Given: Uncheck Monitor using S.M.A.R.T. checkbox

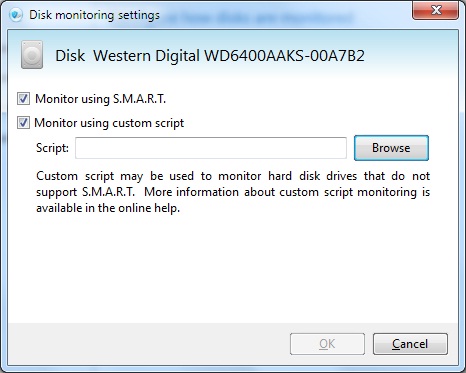Looking at the screenshot, I should (23, 99).
